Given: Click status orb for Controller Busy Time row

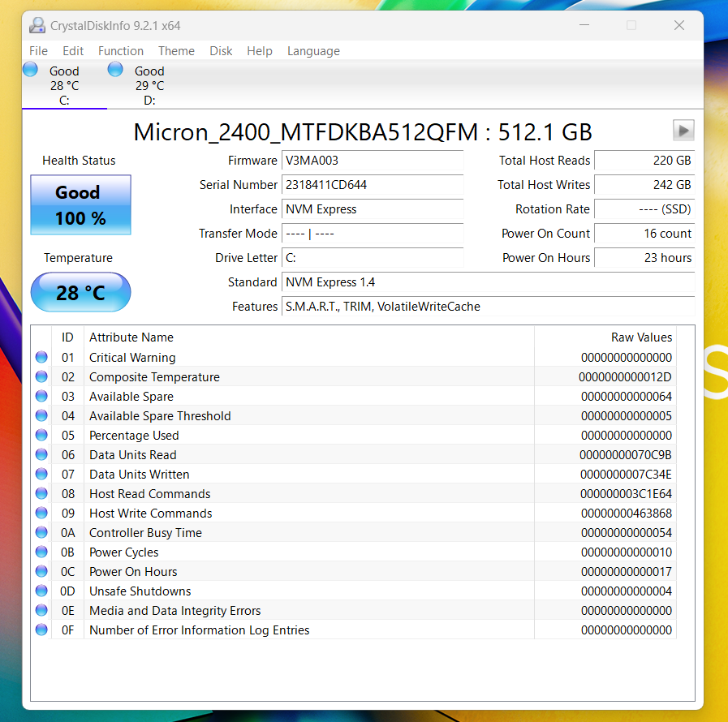Looking at the screenshot, I should [41, 532].
